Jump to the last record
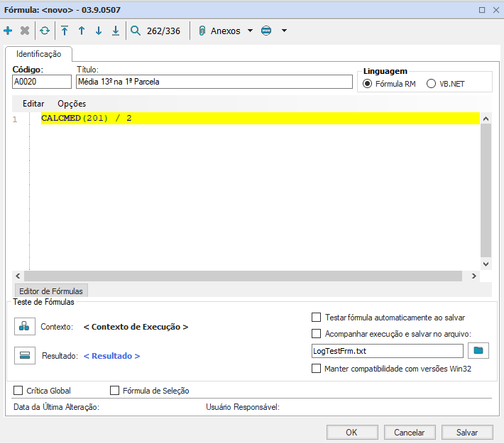This screenshot has width=504, height=444. pos(116,31)
